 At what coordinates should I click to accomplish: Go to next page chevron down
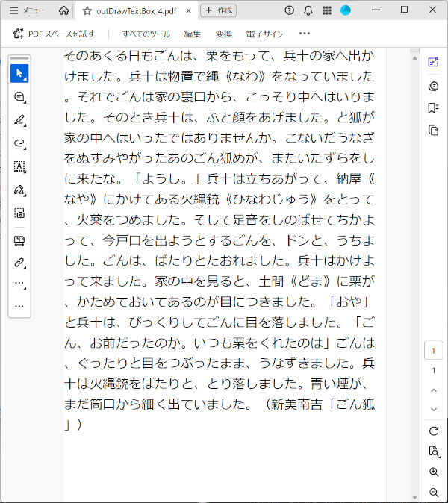click(x=434, y=409)
